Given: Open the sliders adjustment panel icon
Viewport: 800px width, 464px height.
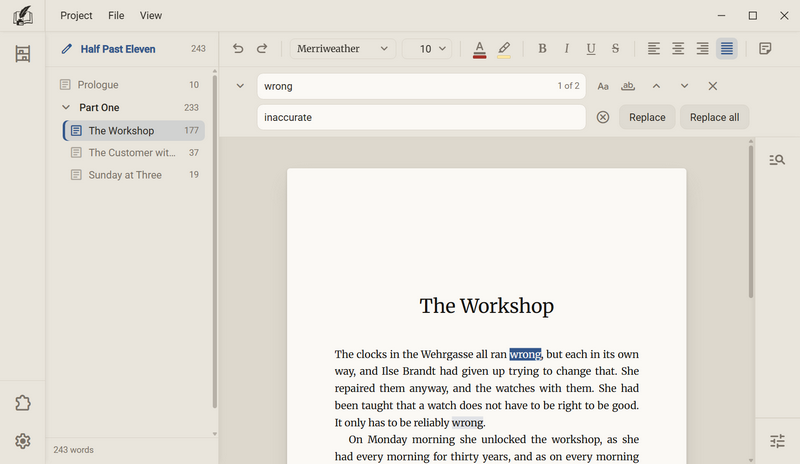Looking at the screenshot, I should pos(777,441).
